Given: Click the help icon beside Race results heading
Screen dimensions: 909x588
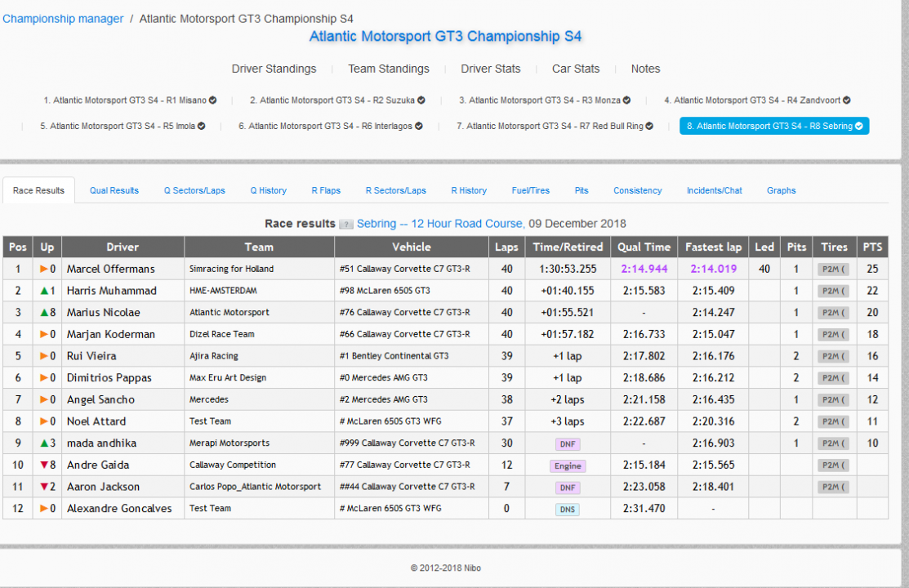Looking at the screenshot, I should (346, 224).
